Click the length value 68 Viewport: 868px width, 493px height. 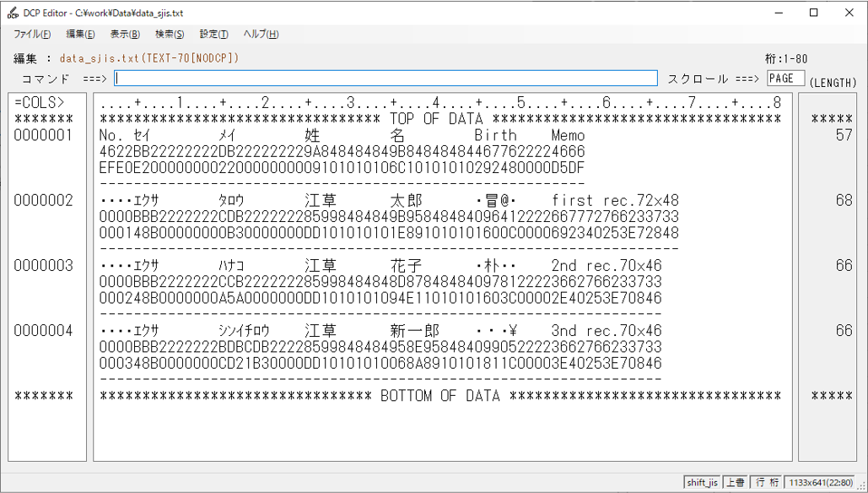click(844, 201)
